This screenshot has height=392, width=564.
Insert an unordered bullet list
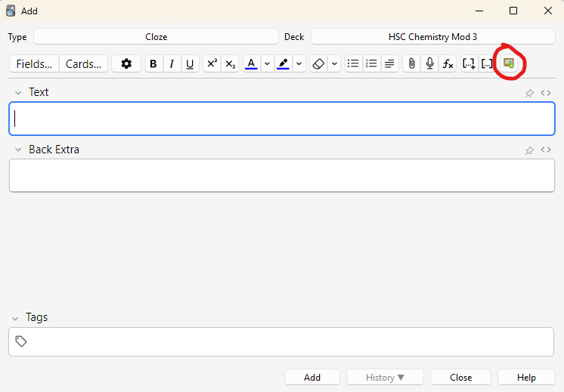pyautogui.click(x=354, y=64)
